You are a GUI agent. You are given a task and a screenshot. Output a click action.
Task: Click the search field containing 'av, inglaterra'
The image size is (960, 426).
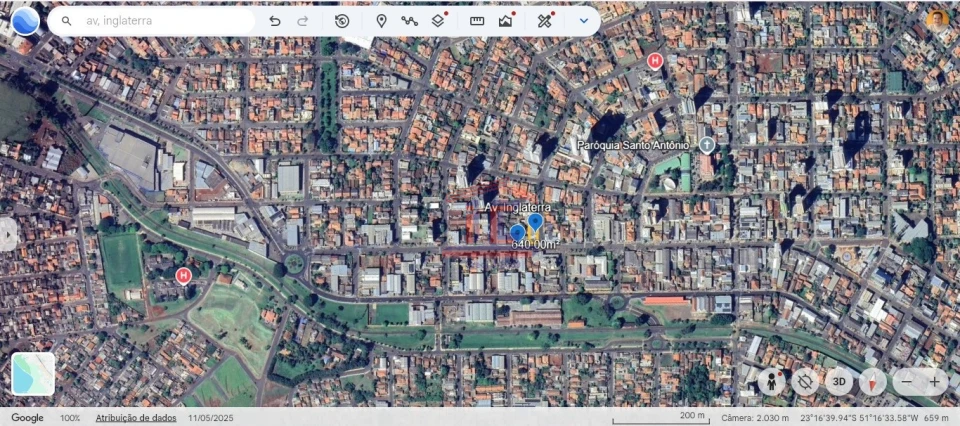click(x=160, y=20)
